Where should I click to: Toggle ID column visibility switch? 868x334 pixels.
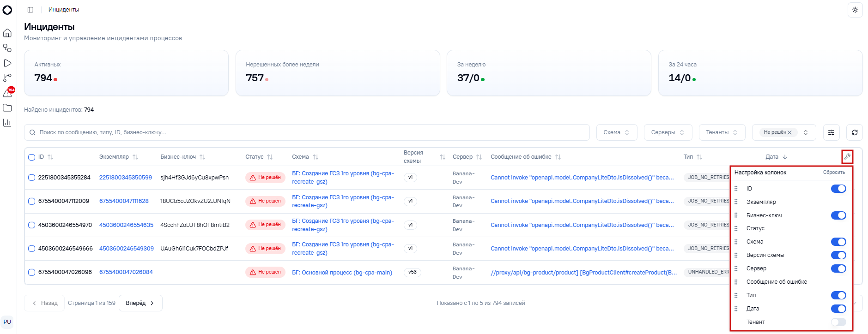pos(838,189)
